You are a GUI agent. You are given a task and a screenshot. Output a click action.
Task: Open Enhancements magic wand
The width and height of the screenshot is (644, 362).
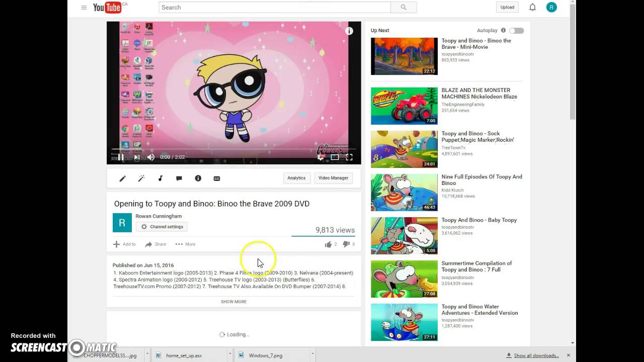coord(141,178)
